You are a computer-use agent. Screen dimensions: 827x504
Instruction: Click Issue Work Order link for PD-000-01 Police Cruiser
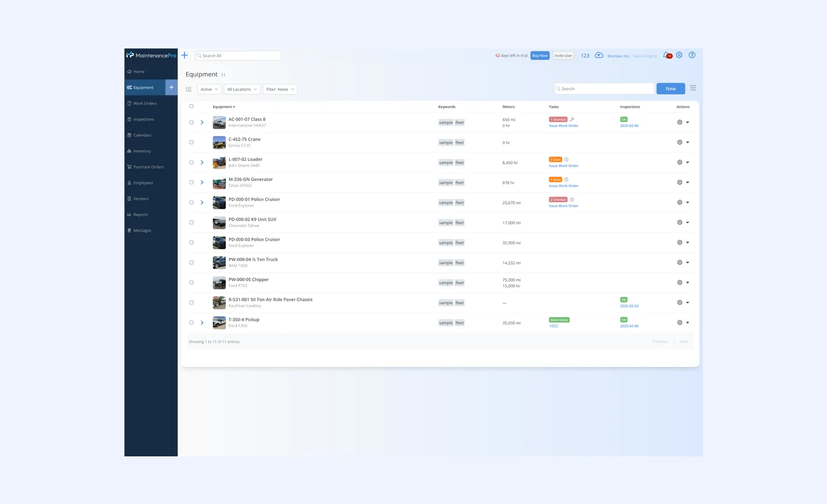click(563, 206)
